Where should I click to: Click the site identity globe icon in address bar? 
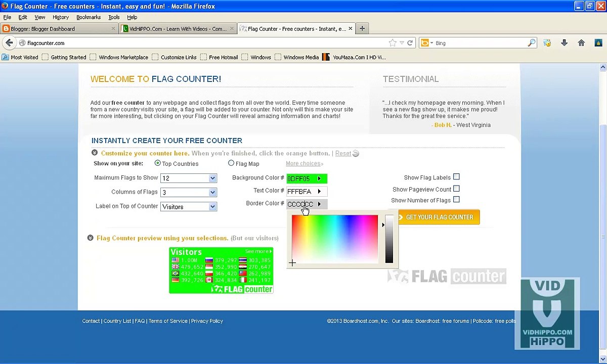tap(22, 43)
